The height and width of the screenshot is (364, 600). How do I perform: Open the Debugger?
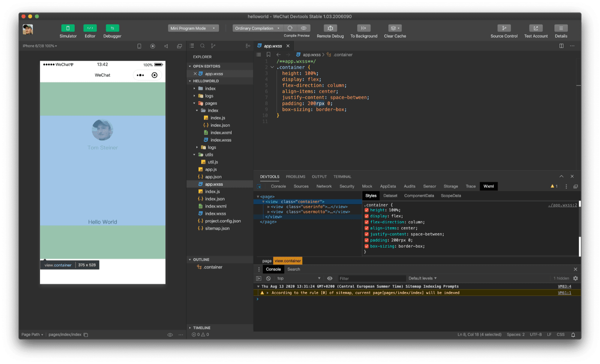pyautogui.click(x=112, y=31)
